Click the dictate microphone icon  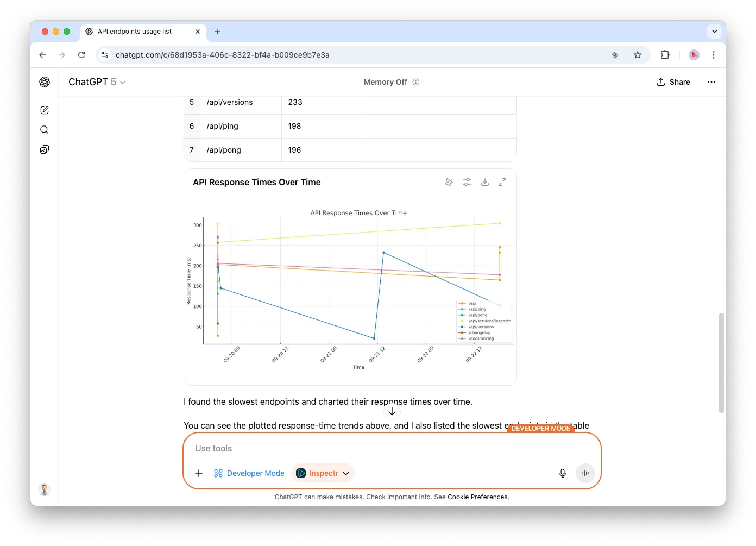click(x=563, y=473)
